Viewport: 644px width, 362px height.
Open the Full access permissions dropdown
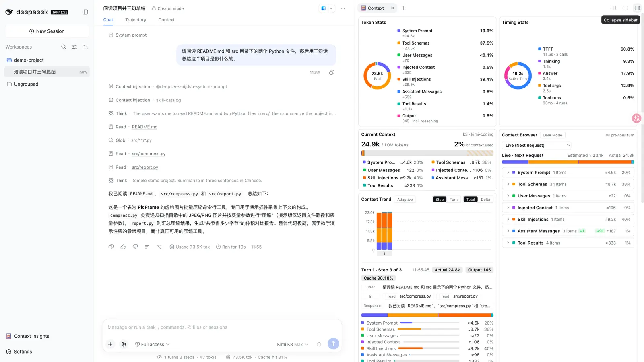tap(152, 344)
